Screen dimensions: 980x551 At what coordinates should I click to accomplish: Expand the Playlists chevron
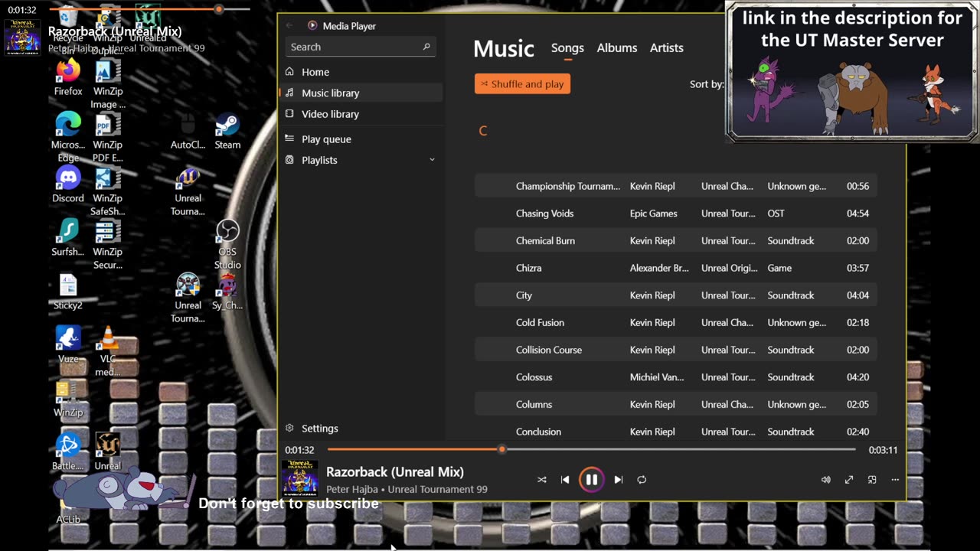(x=432, y=160)
